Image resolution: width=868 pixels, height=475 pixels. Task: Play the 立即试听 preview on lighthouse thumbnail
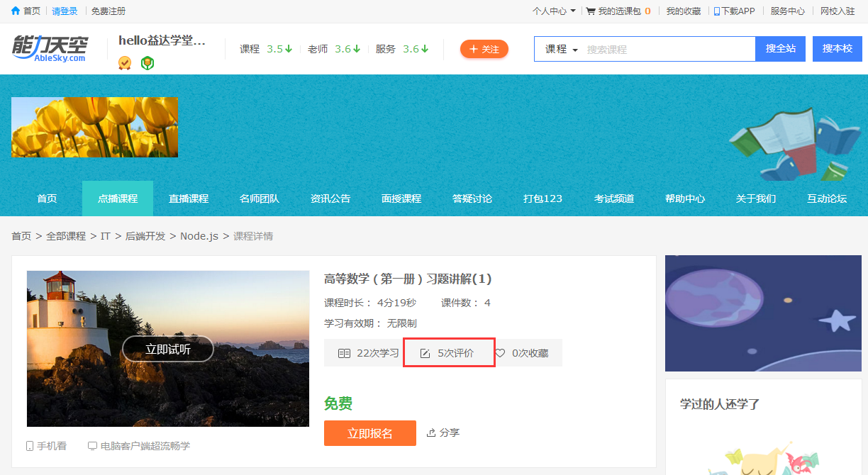tap(168, 349)
